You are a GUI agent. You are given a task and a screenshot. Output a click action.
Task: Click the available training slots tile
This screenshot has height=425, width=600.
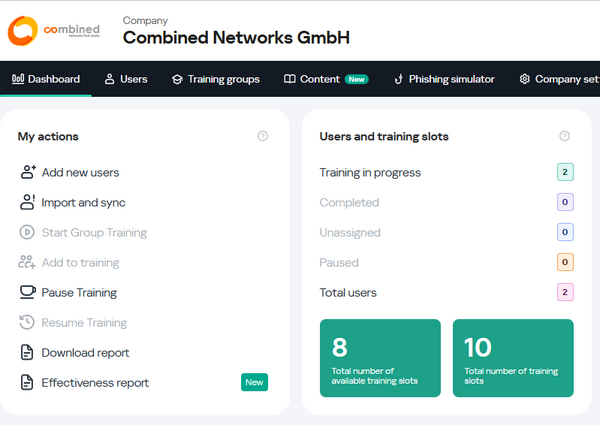click(380, 358)
